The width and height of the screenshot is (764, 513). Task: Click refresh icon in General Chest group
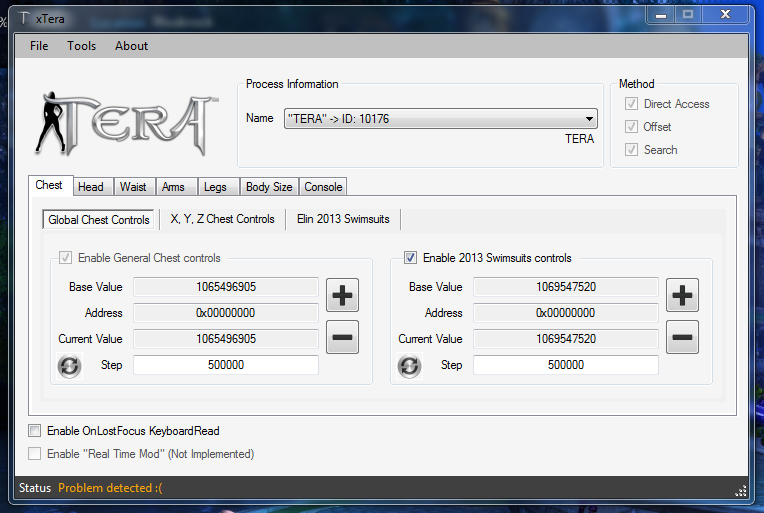tap(69, 366)
